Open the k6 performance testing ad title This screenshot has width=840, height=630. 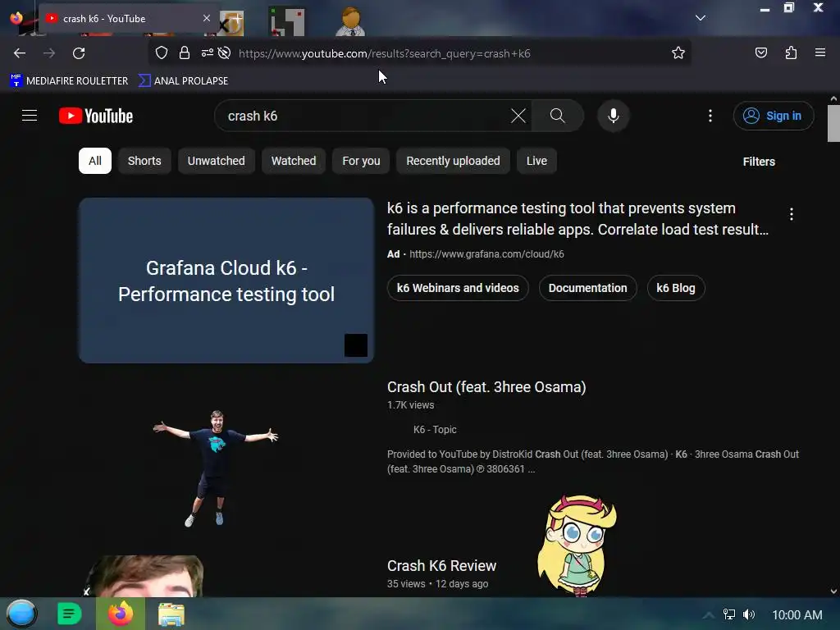578,218
